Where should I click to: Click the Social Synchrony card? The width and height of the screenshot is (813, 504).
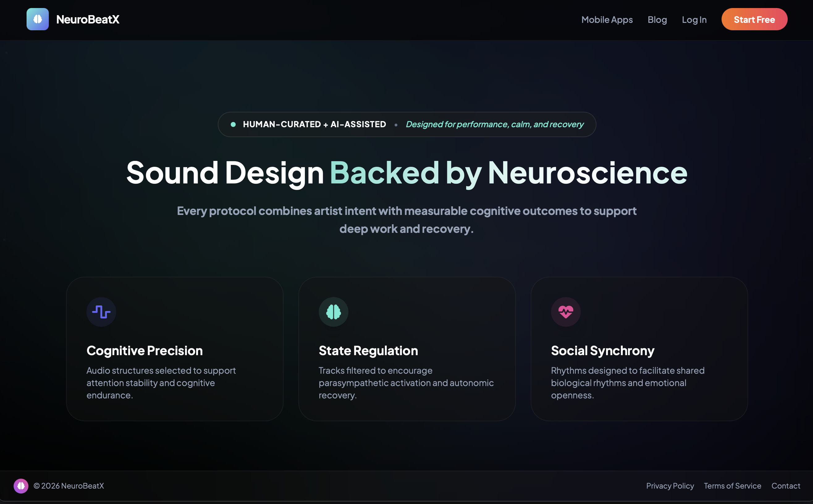coord(639,348)
